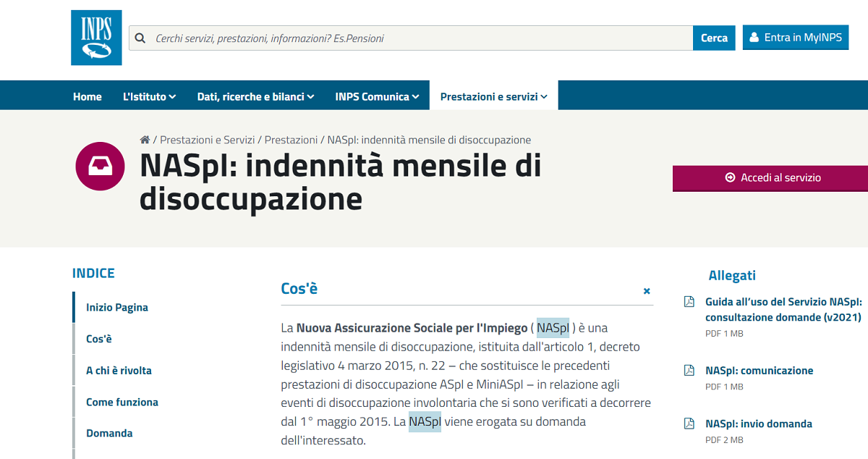Click the home icon in breadcrumb
The width and height of the screenshot is (868, 459).
(x=145, y=140)
